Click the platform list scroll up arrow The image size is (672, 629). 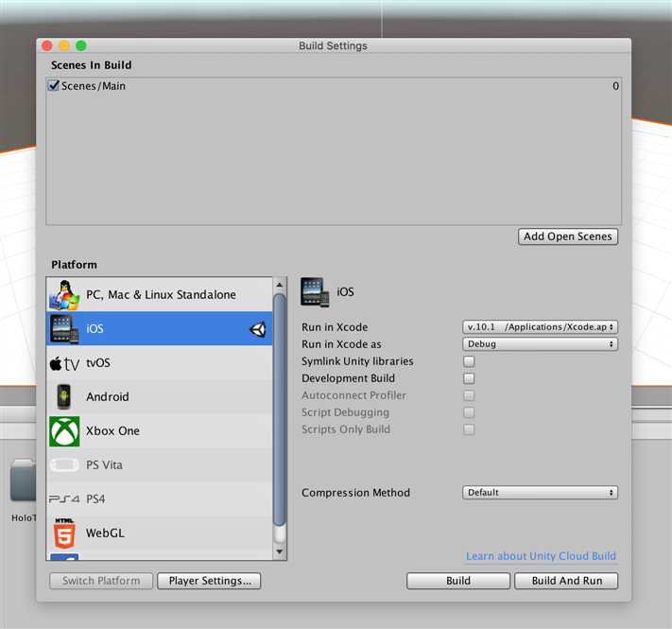point(280,285)
